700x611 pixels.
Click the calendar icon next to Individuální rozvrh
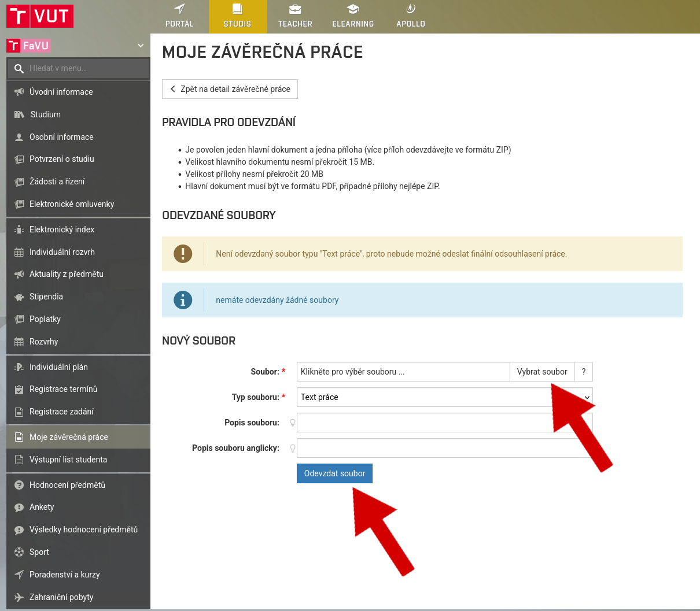tap(19, 252)
